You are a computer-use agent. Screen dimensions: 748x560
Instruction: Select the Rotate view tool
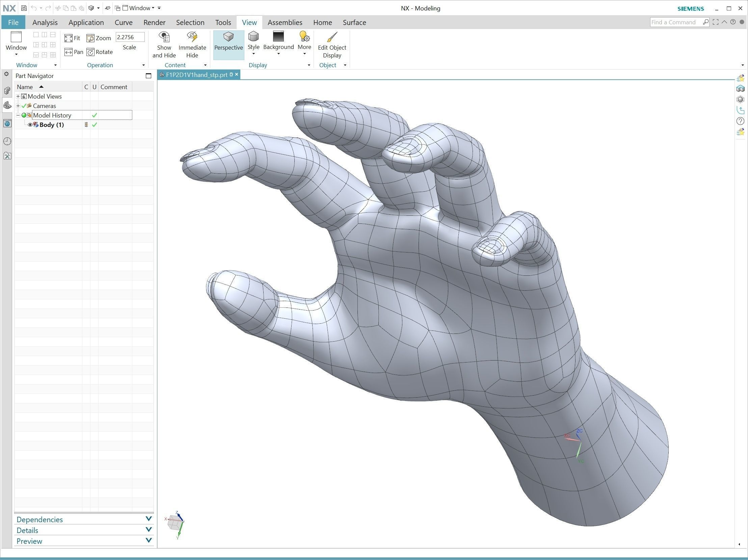tap(90, 52)
